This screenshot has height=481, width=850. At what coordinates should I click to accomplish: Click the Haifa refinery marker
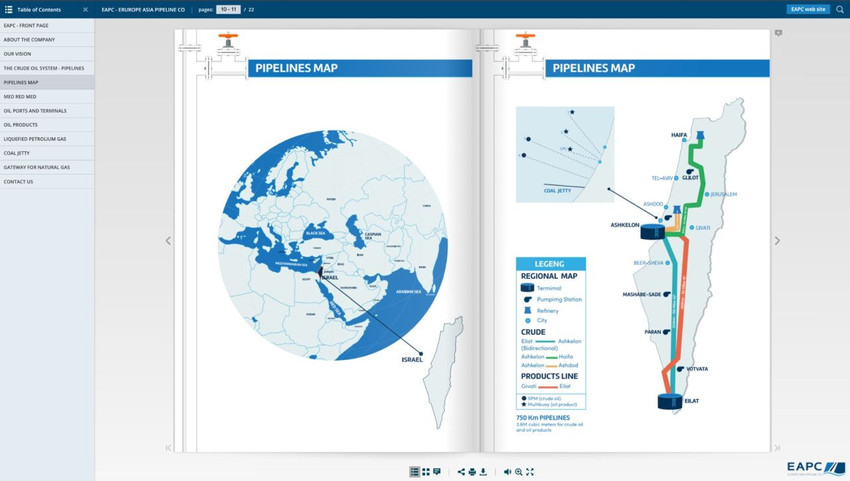click(700, 134)
